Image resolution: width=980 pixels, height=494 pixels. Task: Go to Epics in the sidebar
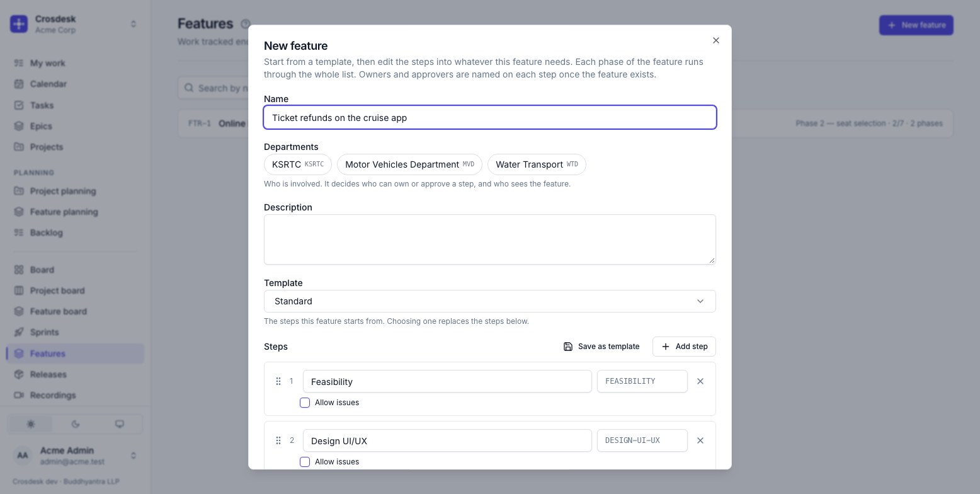tap(75, 126)
